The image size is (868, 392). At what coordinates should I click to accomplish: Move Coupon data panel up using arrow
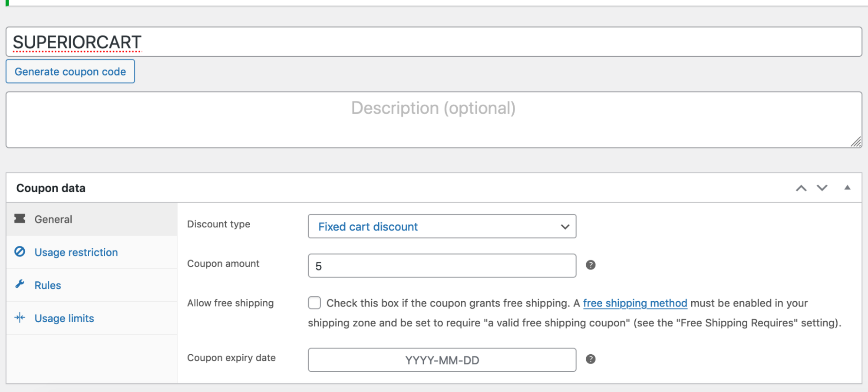coord(801,188)
